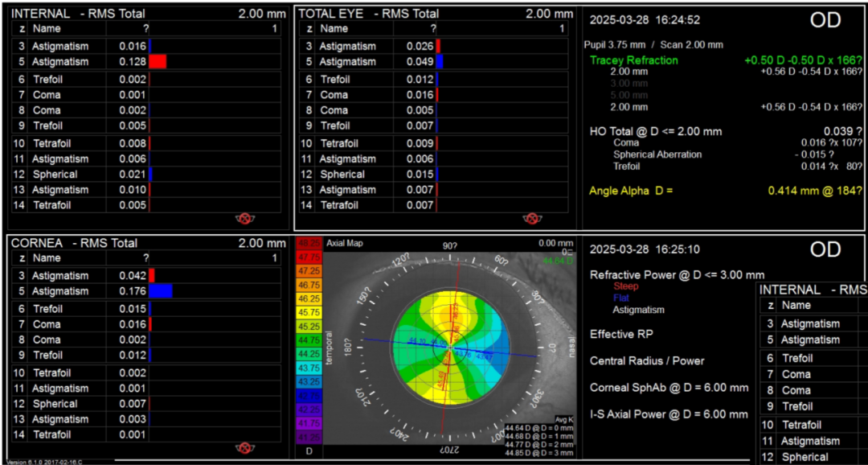Click the "I-S Axial Power @ D = 6.00 mm" label
Image resolution: width=868 pixels, height=465 pixels.
669,414
